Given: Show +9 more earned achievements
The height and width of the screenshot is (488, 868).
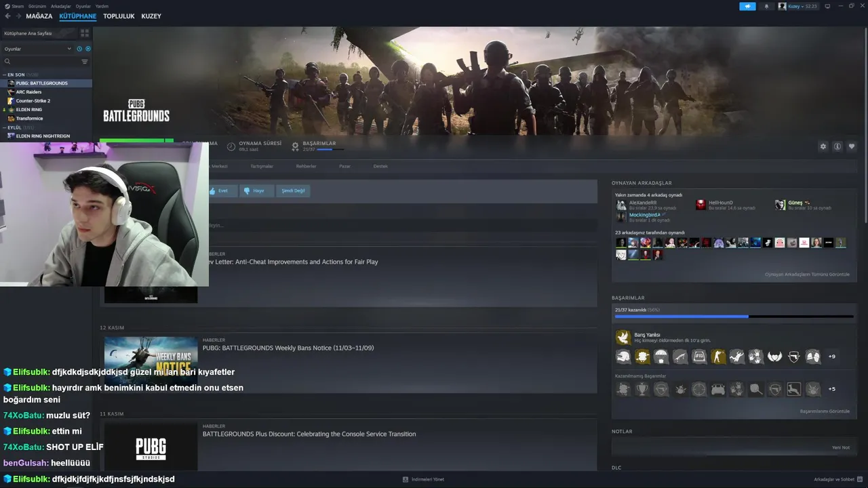Looking at the screenshot, I should 832,357.
